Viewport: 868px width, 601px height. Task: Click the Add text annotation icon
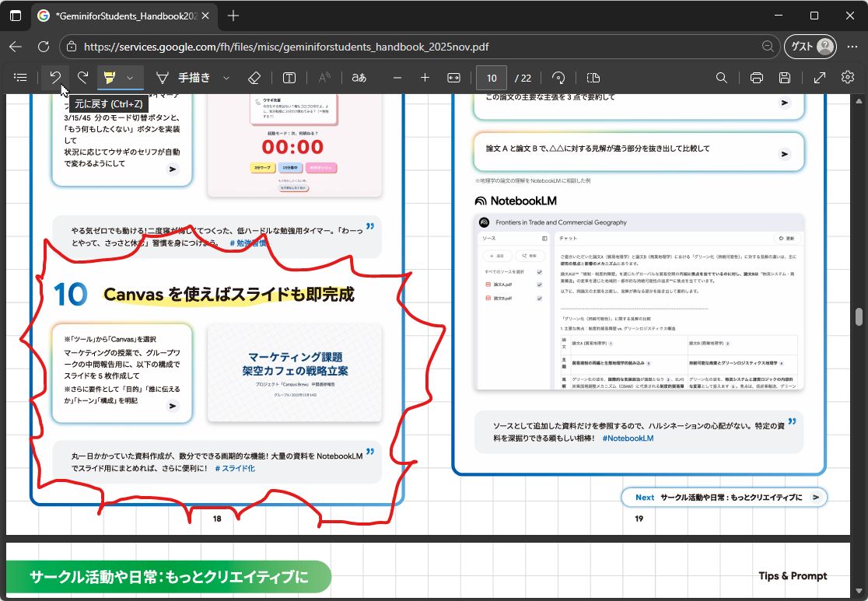289,77
